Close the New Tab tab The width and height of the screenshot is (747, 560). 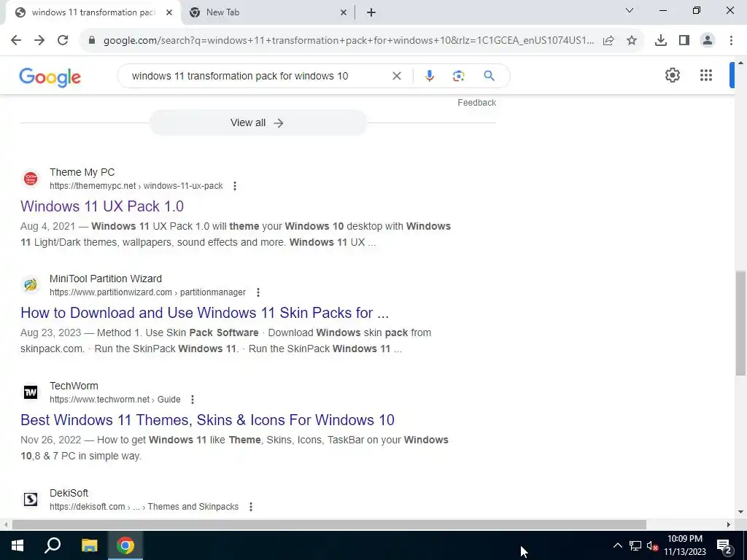[343, 13]
